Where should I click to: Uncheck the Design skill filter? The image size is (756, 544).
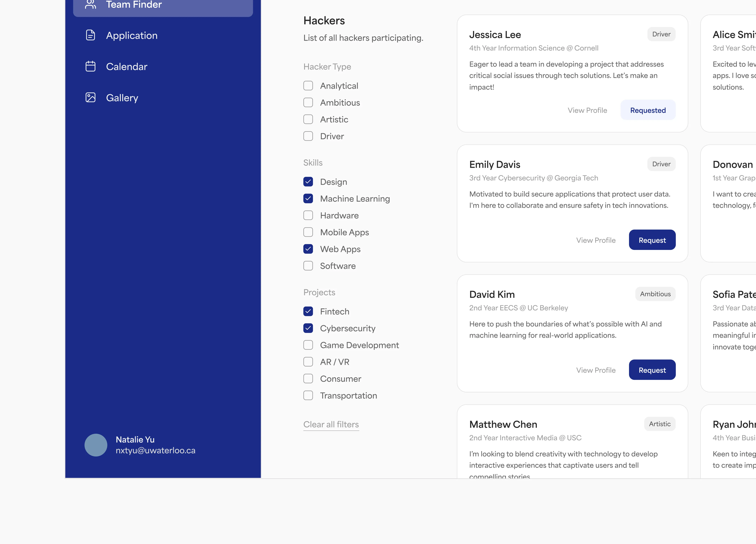[x=308, y=182]
